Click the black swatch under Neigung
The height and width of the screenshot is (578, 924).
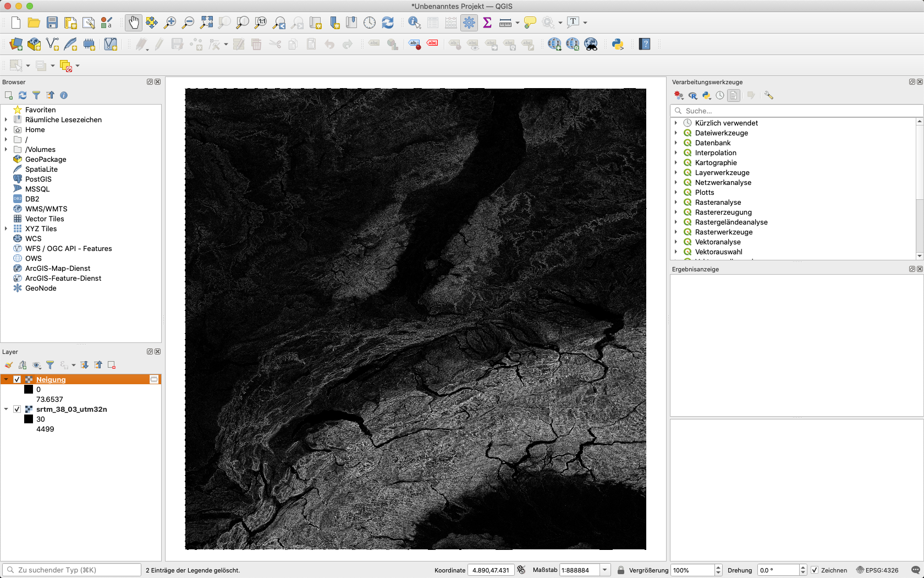[29, 389]
